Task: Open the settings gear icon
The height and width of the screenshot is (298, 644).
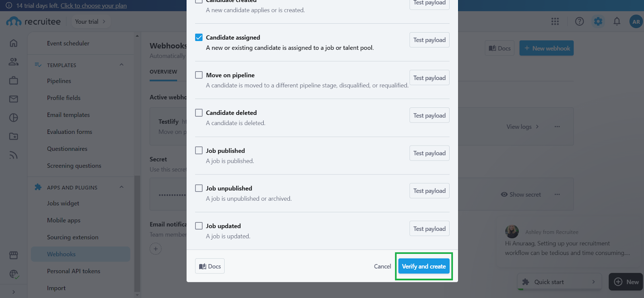Action: click(x=598, y=22)
